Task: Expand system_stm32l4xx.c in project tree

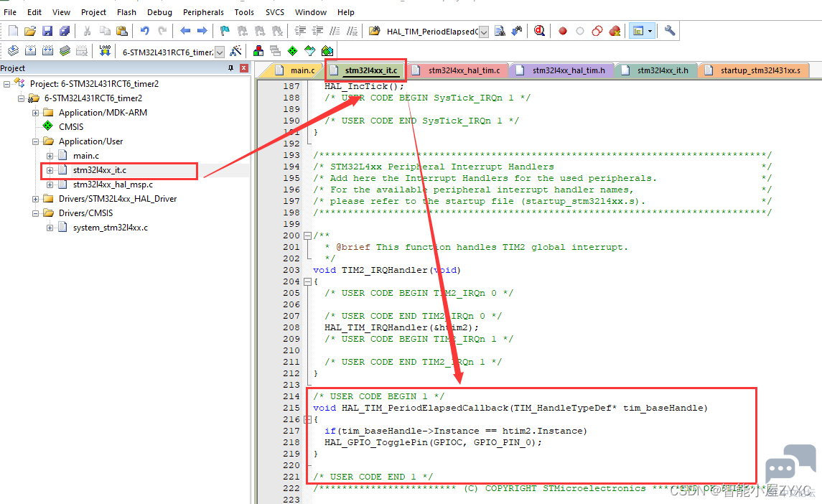Action: click(50, 228)
